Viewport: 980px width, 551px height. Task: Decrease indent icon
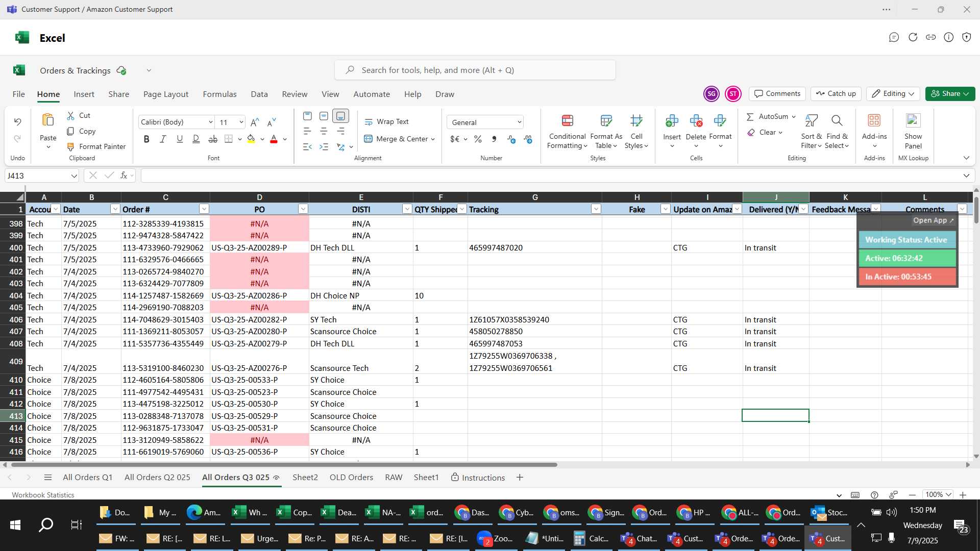[x=307, y=147]
